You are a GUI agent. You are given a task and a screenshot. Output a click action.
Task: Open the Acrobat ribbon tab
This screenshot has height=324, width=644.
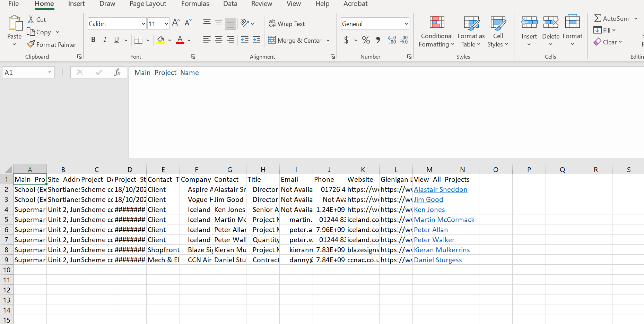coord(355,4)
